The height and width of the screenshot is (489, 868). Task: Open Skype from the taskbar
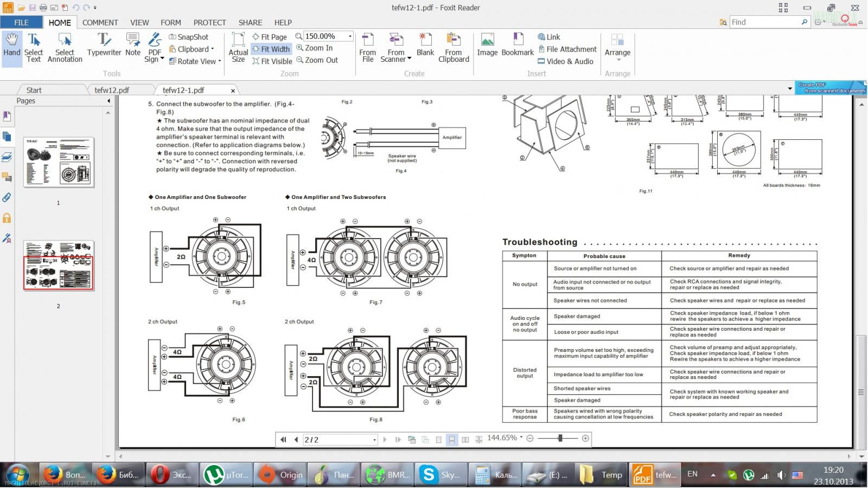pos(441,474)
